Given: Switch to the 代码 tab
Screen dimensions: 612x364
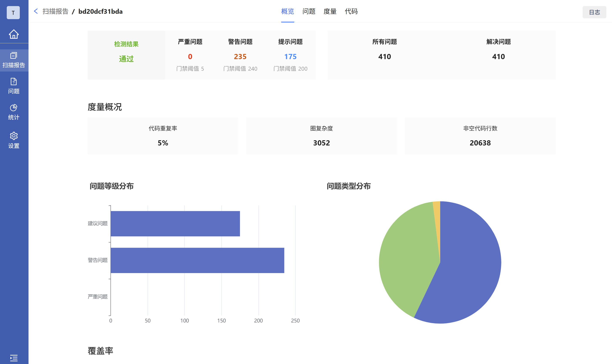Looking at the screenshot, I should point(351,11).
